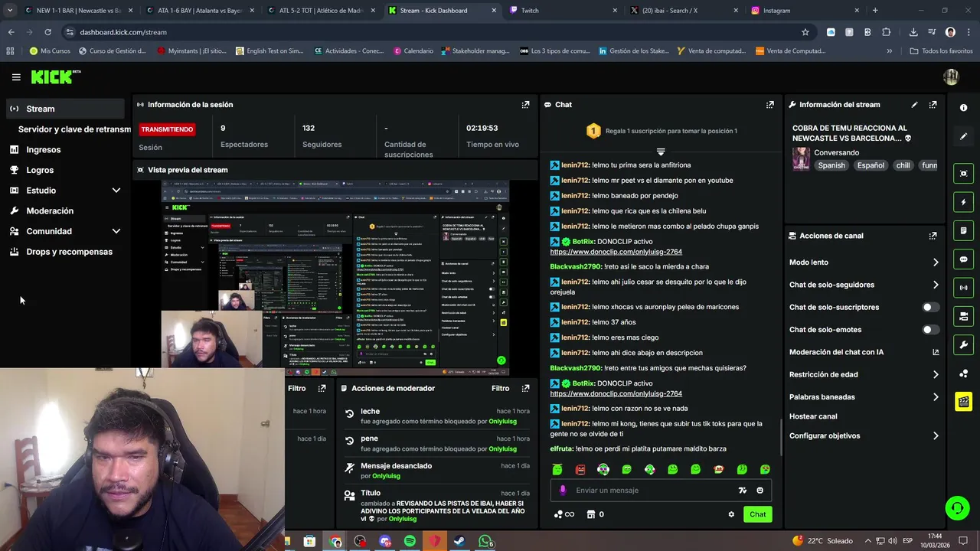Pop out the Acciones de canal panel
980x551 pixels.
(x=933, y=236)
